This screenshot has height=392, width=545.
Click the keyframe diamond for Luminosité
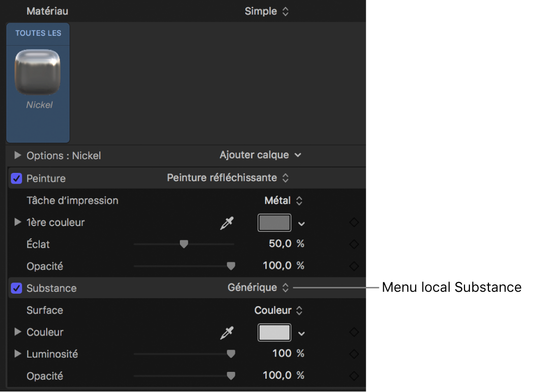[x=354, y=354]
